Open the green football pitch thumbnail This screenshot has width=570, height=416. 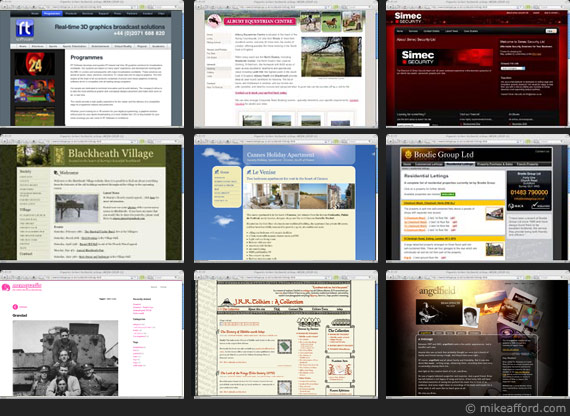pyautogui.click(x=35, y=116)
